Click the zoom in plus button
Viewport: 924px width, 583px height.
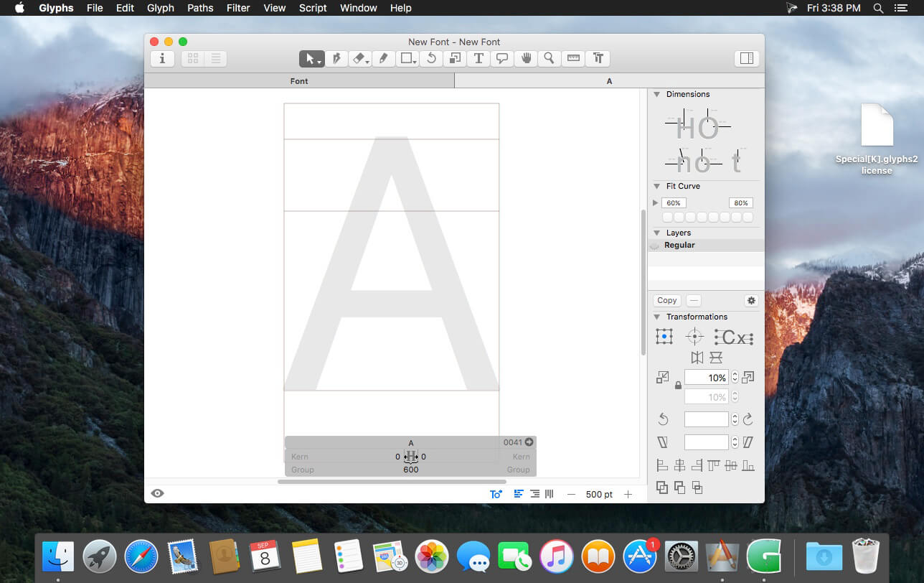click(628, 494)
